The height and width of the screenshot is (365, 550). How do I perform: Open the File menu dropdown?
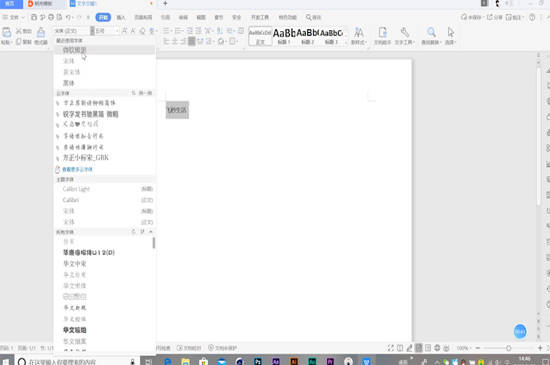click(13, 17)
